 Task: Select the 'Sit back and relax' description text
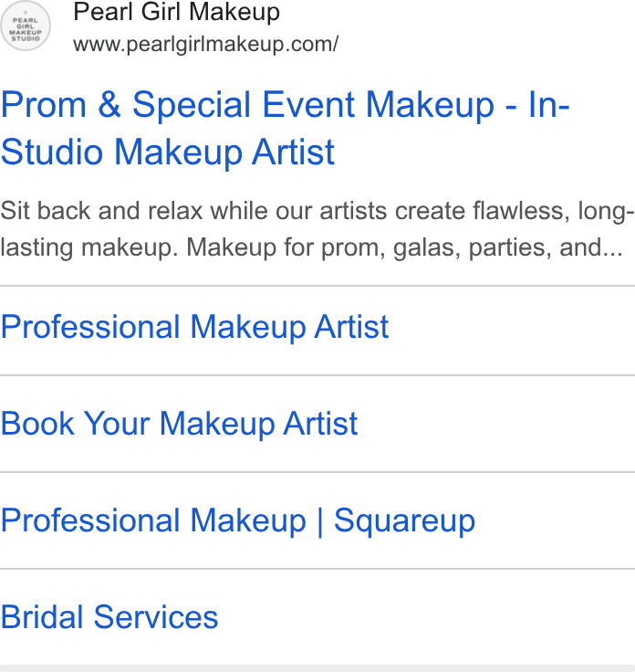(x=317, y=229)
